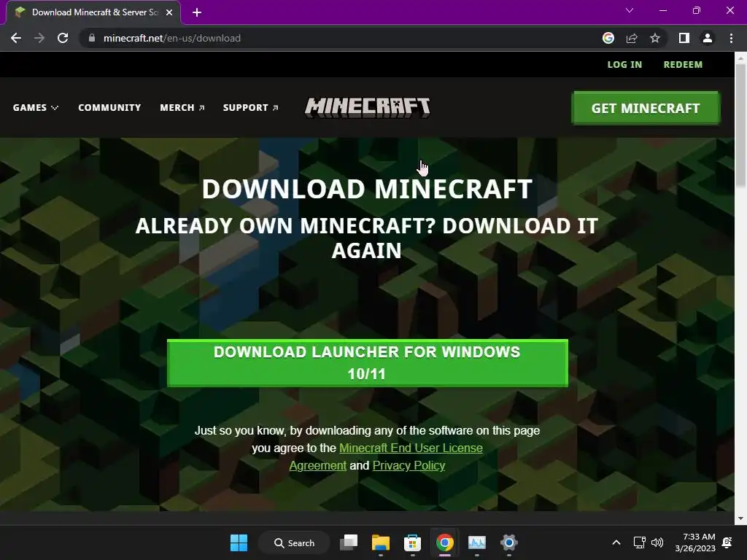Reload the Minecraft download page
The image size is (747, 560).
tap(63, 38)
